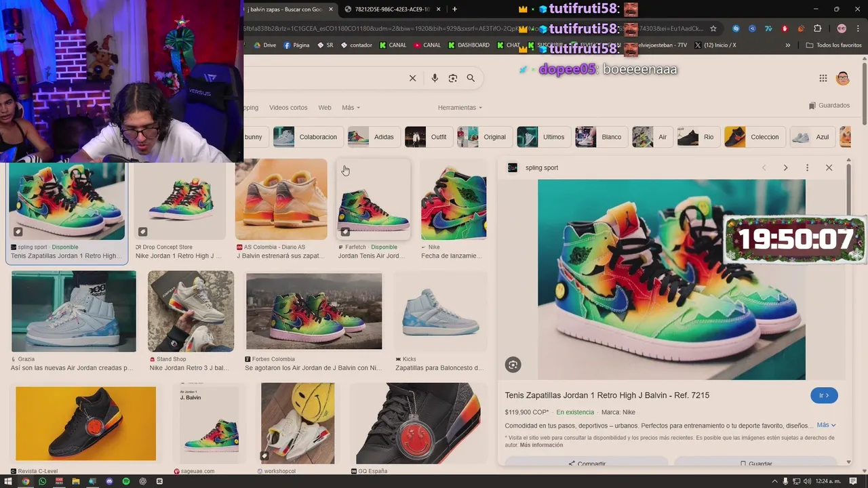
Task: Go to the next image in the preview panel
Action: [x=785, y=167]
